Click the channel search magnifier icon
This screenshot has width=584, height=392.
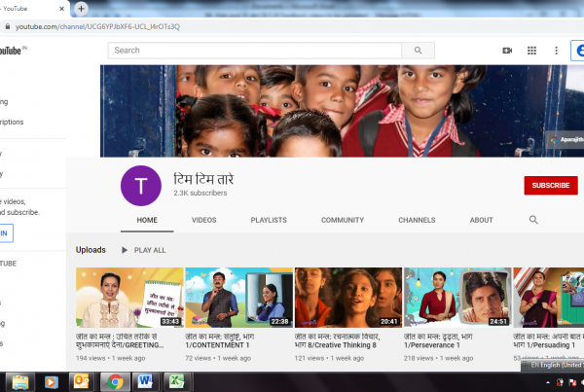coord(533,220)
